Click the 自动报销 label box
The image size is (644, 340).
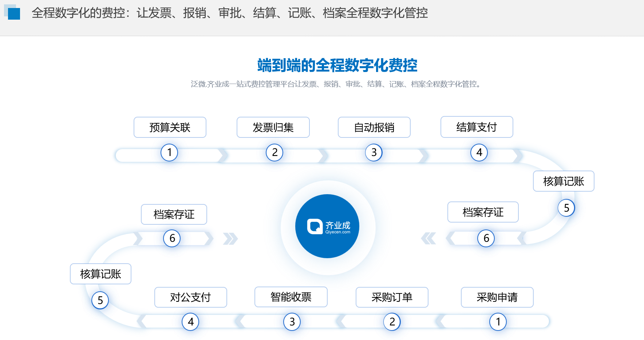[x=374, y=127]
